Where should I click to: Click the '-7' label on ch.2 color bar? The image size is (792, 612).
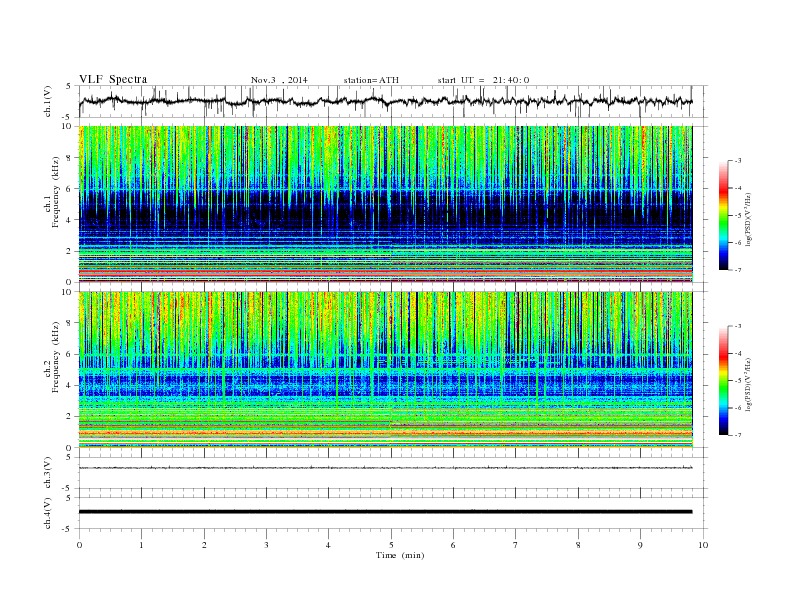[x=737, y=435]
